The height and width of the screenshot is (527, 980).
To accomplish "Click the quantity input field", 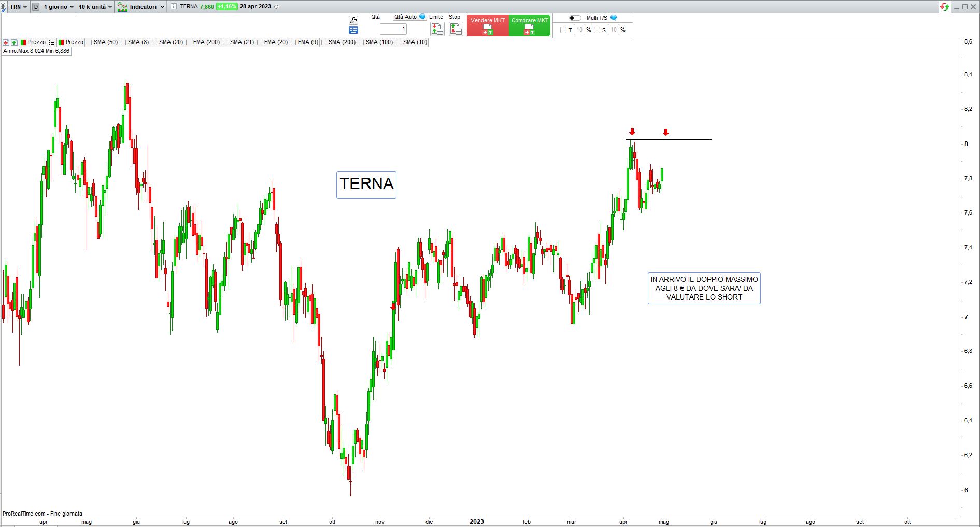I will coord(393,30).
